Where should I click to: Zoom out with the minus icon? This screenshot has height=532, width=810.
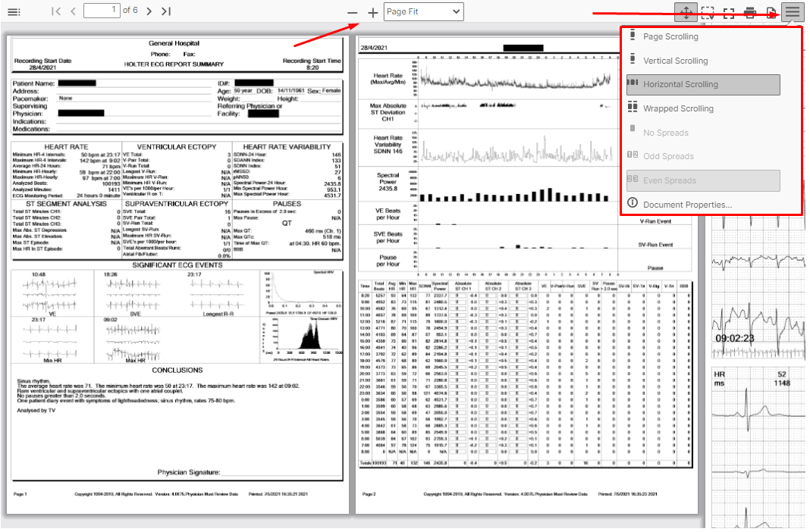click(x=353, y=12)
